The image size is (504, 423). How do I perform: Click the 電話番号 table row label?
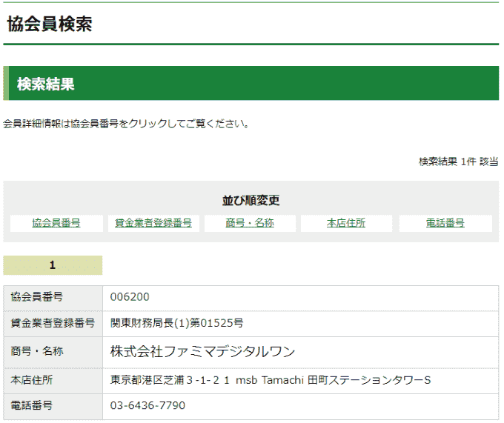32,406
